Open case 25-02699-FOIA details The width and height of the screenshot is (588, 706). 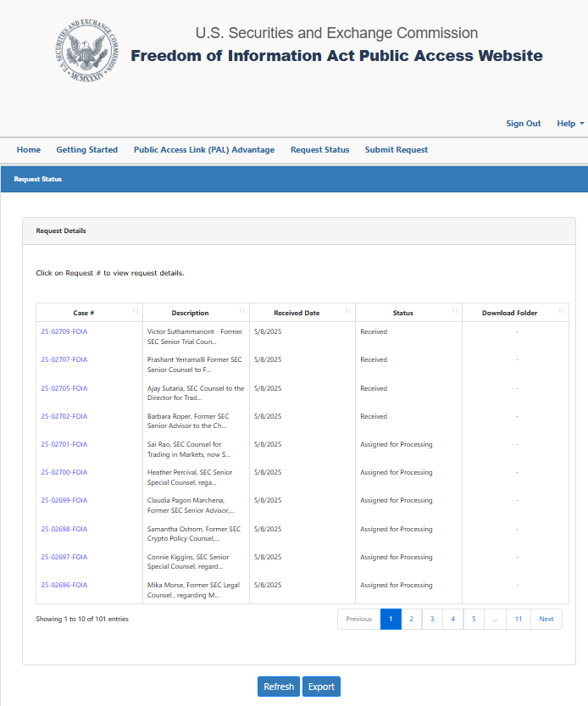click(x=64, y=500)
